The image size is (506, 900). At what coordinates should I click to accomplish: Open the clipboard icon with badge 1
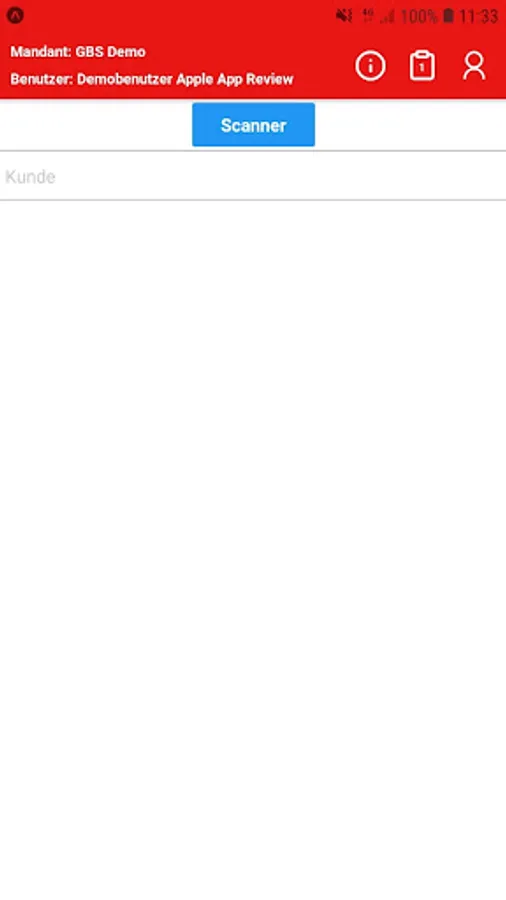[x=422, y=66]
